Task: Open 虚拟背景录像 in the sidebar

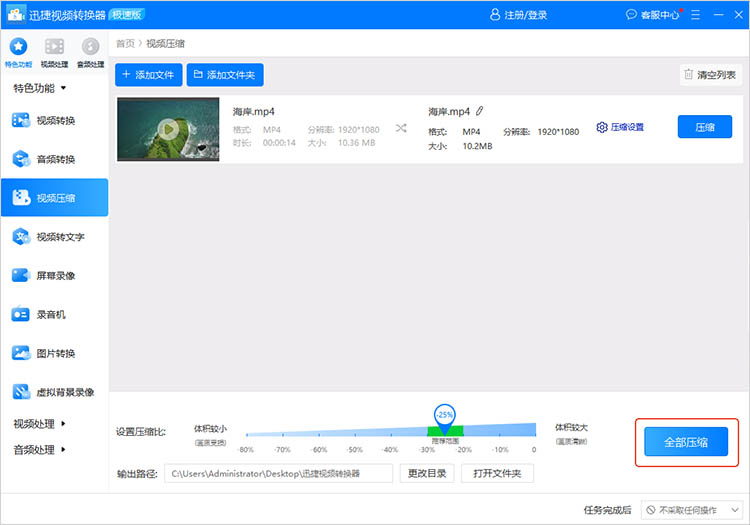Action: [54, 392]
